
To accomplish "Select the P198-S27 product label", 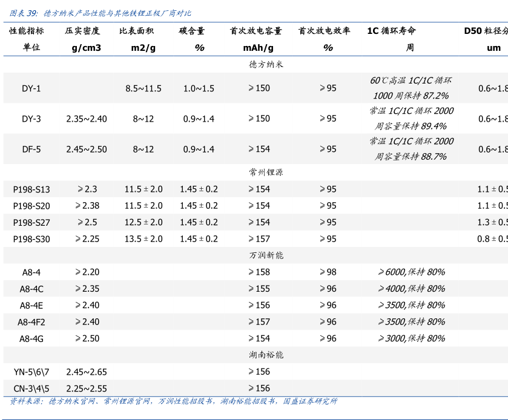I will [31, 223].
